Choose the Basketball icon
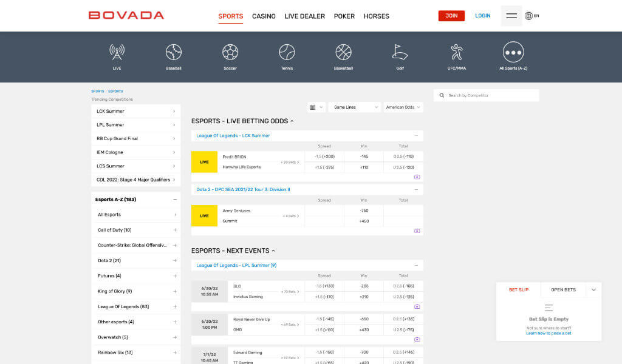The height and width of the screenshot is (364, 622). coord(344,52)
